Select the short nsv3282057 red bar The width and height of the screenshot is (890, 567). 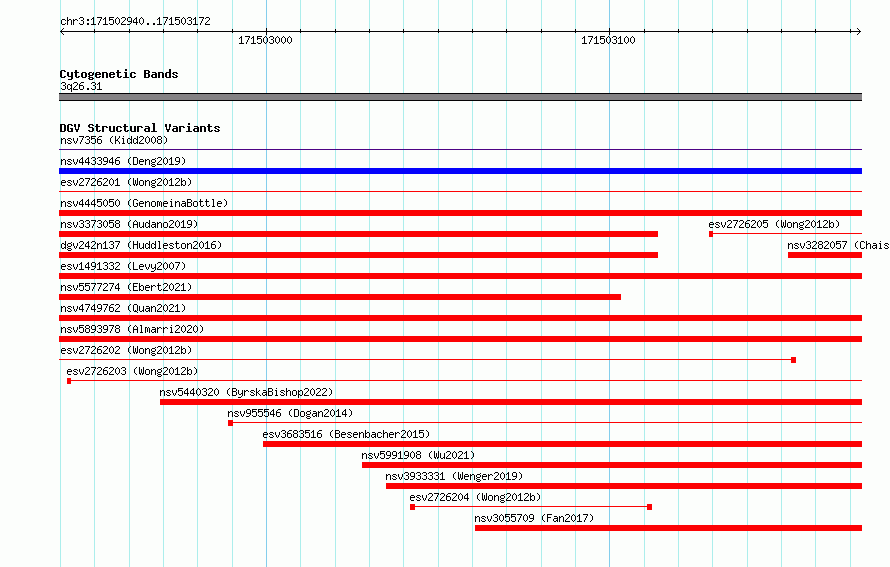point(825,255)
